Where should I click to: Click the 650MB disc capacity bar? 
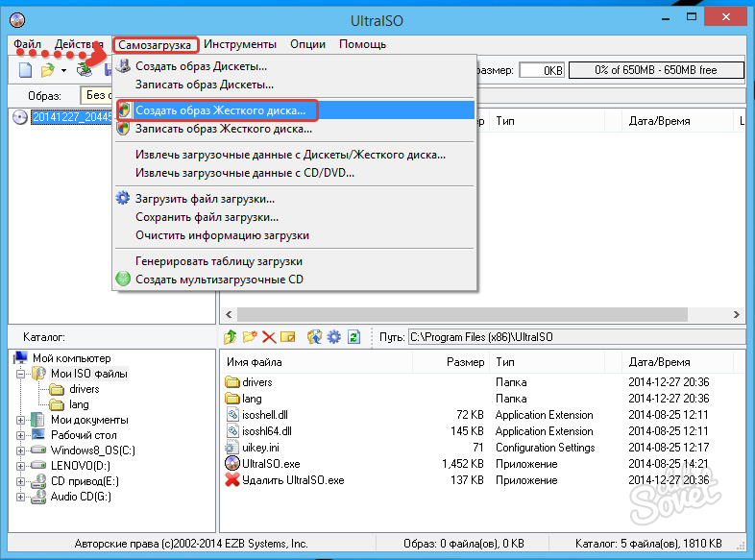(x=656, y=70)
